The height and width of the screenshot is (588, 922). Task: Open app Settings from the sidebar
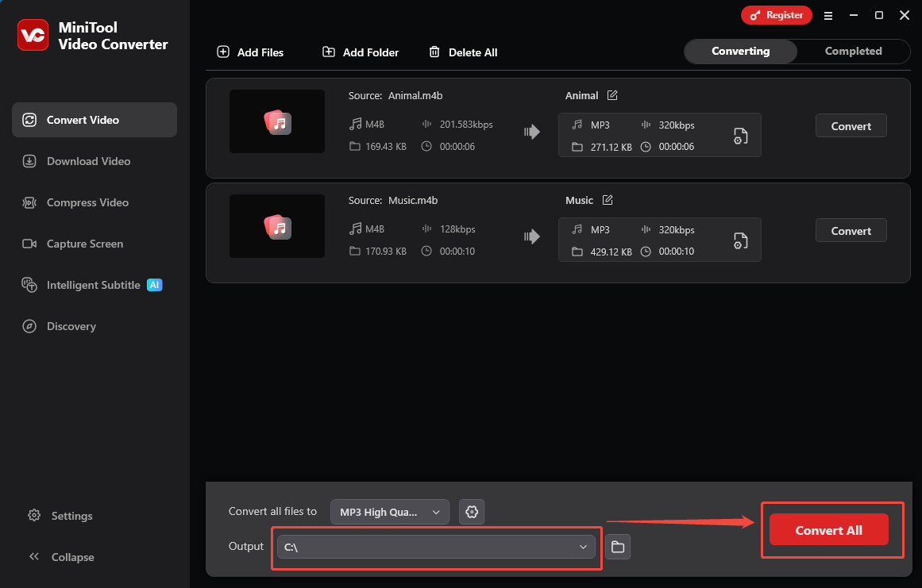(70, 516)
